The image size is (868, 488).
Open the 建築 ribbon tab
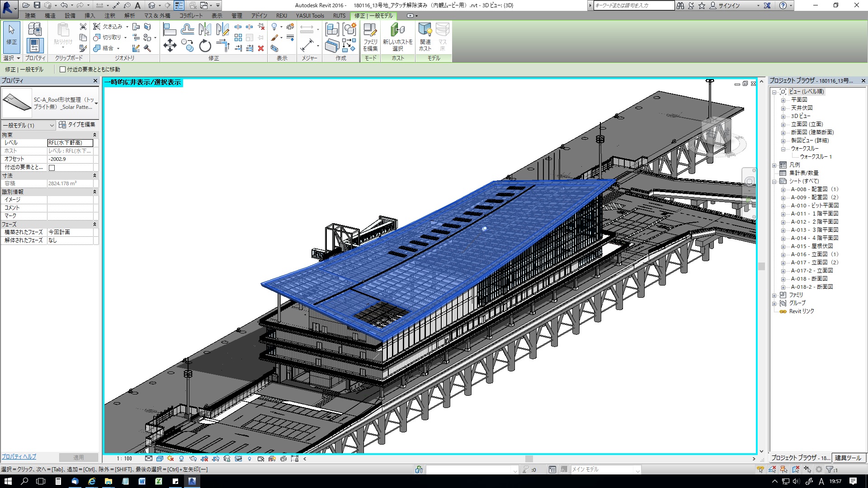(x=30, y=15)
